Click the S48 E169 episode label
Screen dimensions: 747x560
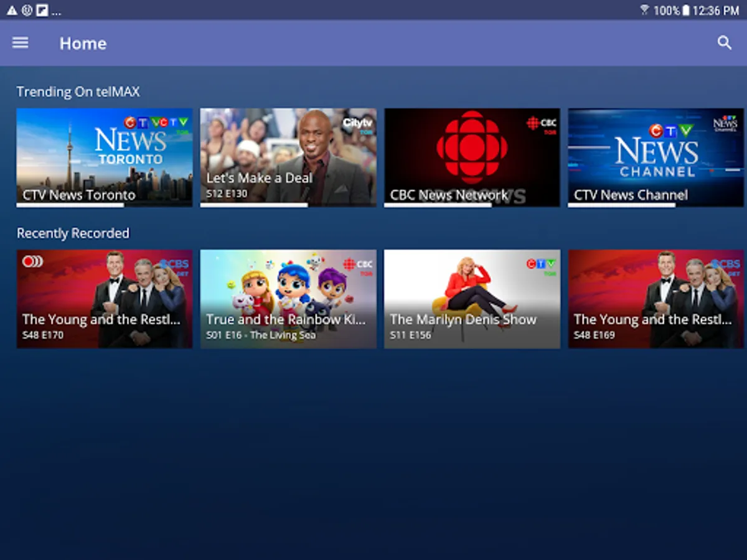coord(594,335)
